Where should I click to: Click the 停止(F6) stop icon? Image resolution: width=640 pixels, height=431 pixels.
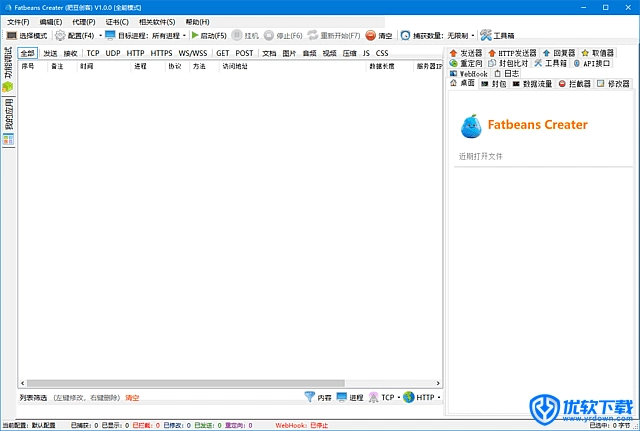click(x=269, y=36)
